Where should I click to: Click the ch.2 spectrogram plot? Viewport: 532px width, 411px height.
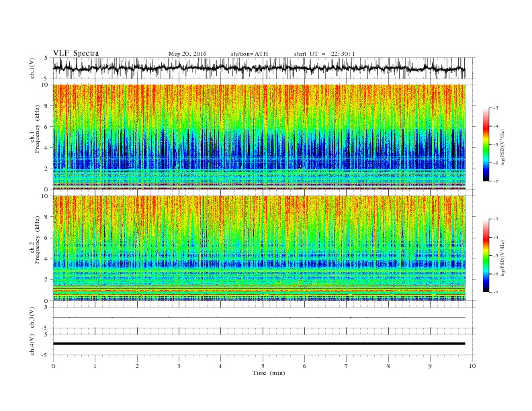pyautogui.click(x=259, y=248)
